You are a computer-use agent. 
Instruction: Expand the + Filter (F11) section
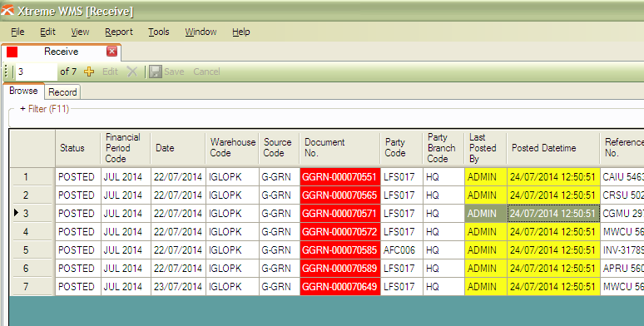pyautogui.click(x=44, y=109)
